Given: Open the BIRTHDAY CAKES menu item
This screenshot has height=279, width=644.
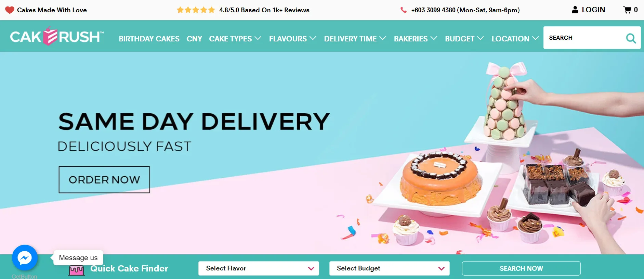Looking at the screenshot, I should (x=149, y=39).
